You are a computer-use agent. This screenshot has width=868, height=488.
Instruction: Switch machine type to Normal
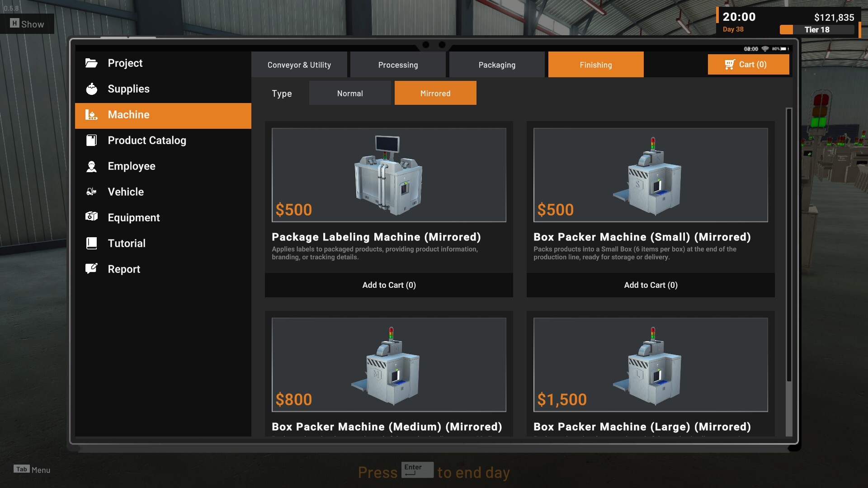click(350, 93)
